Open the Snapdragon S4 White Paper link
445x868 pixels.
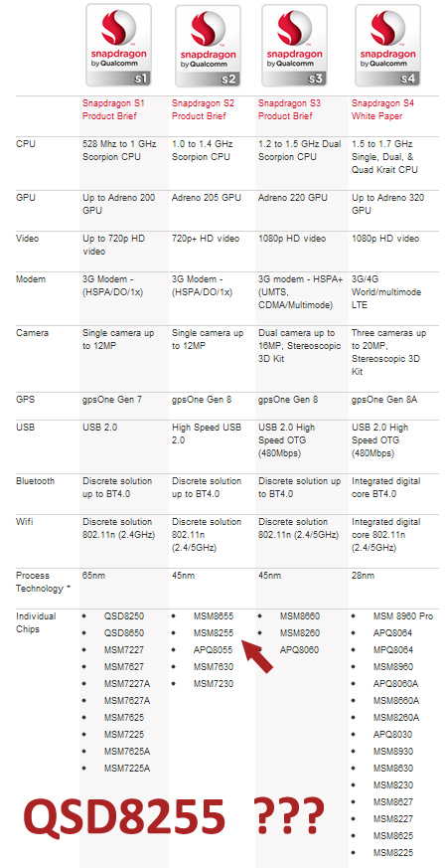tap(382, 109)
